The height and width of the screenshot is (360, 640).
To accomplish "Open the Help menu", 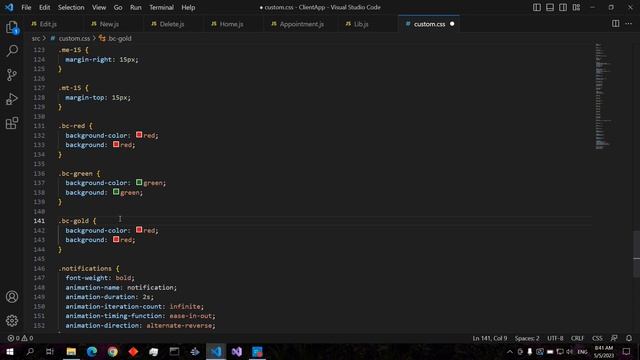I will 188,7.
